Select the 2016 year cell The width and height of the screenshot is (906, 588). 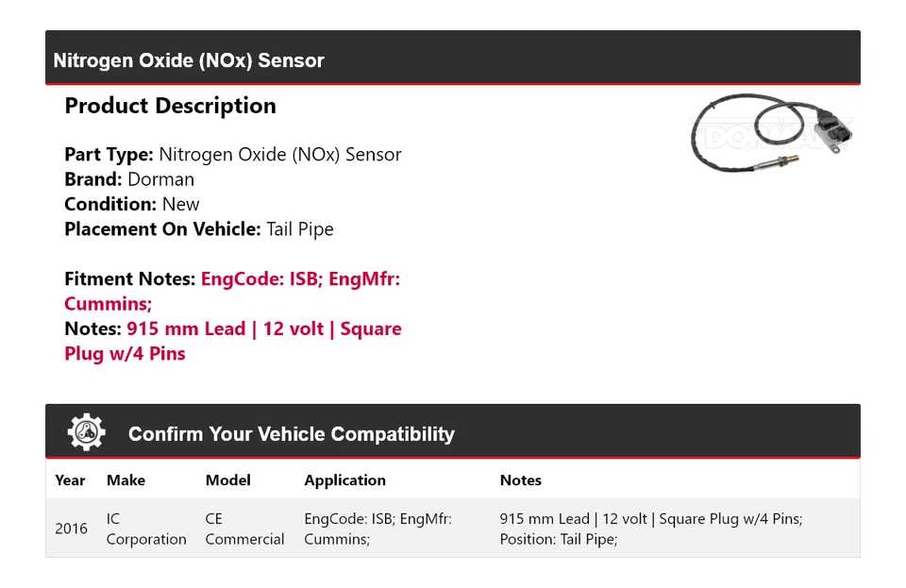[x=71, y=529]
